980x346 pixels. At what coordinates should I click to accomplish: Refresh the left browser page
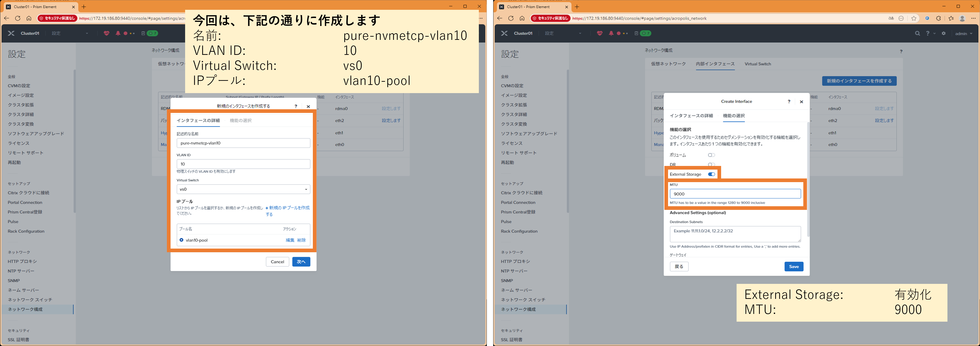tap(18, 18)
